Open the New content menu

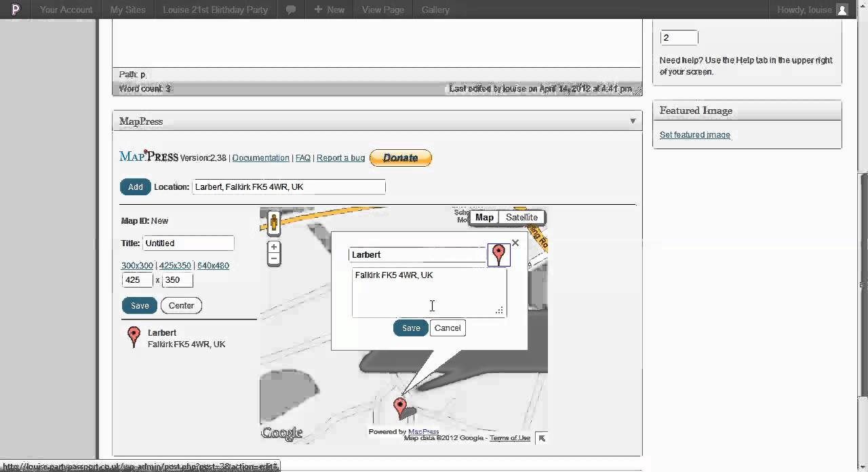pyautogui.click(x=330, y=9)
